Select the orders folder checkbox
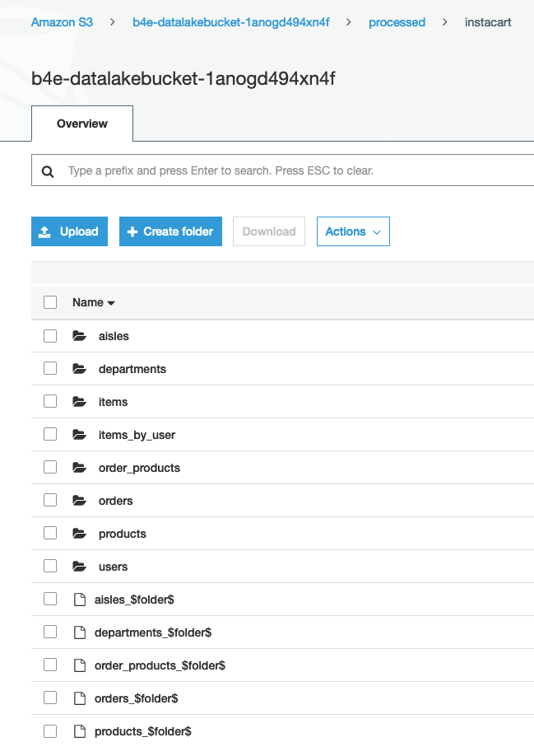534x756 pixels. [x=50, y=500]
